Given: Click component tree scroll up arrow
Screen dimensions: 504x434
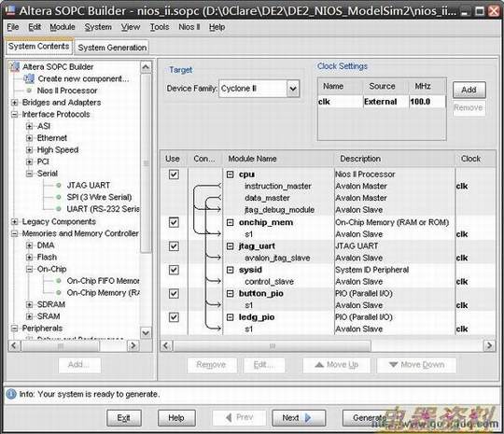Looking at the screenshot, I should tap(146, 67).
